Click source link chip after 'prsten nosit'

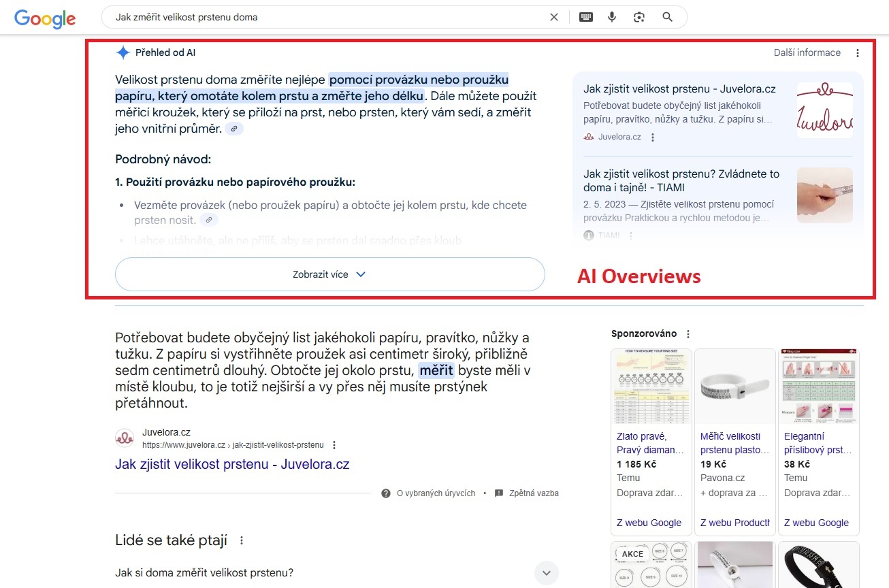210,220
